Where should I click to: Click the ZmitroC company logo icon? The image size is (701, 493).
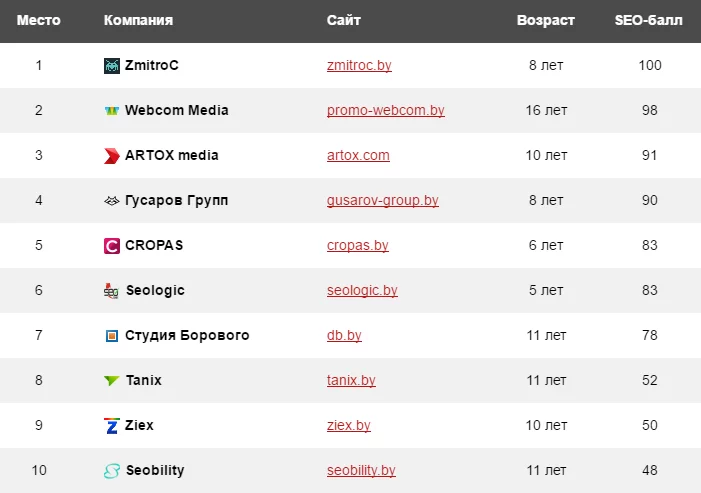(112, 66)
